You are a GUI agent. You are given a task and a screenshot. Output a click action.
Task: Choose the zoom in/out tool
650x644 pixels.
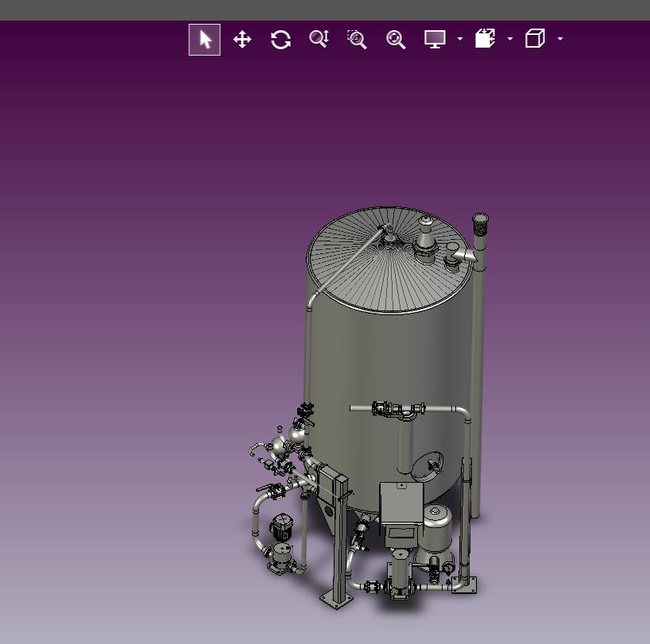(319, 39)
